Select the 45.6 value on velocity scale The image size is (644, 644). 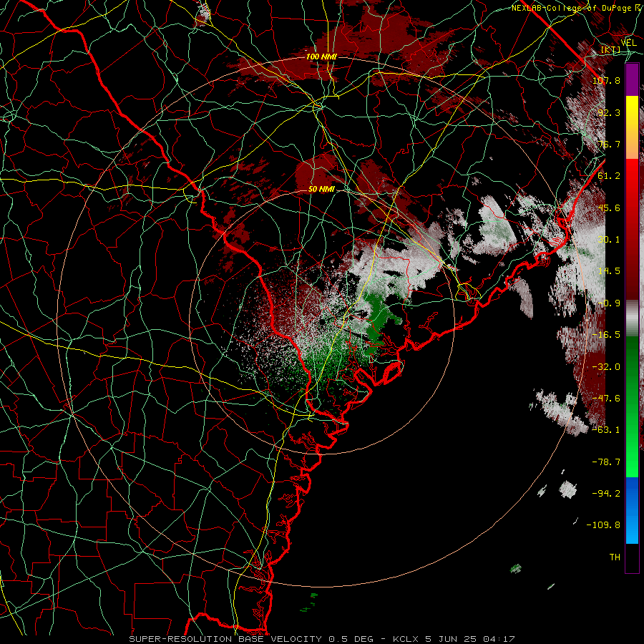coord(609,208)
